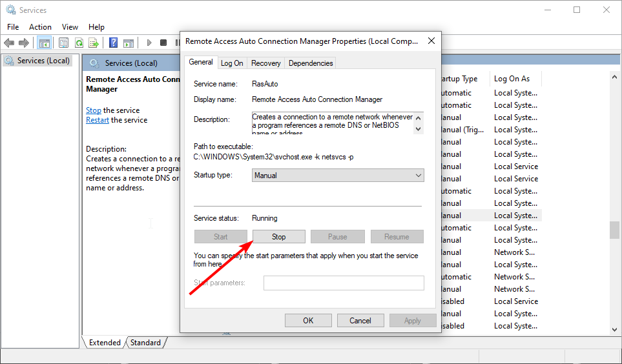This screenshot has height=364, width=622.
Task: Click the 'Manual (Trig...' startup type cell
Action: (462, 130)
